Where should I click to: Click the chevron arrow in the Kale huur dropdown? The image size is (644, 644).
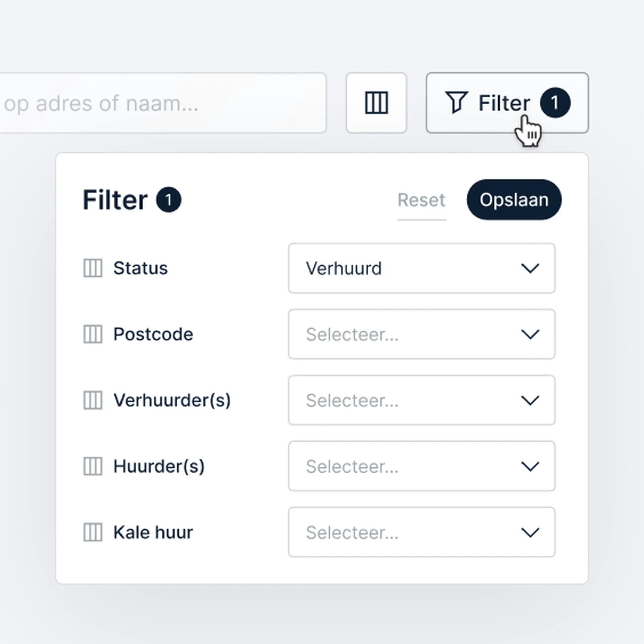tap(530, 532)
